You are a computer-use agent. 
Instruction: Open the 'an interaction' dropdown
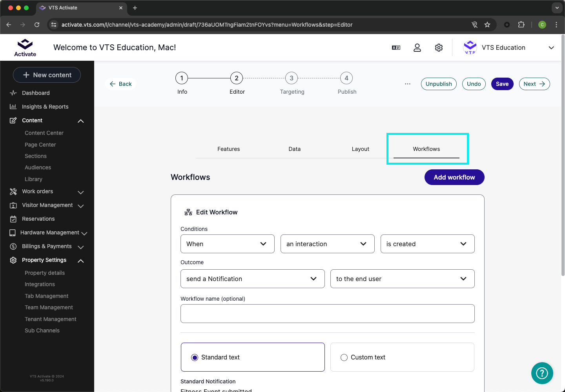(327, 244)
